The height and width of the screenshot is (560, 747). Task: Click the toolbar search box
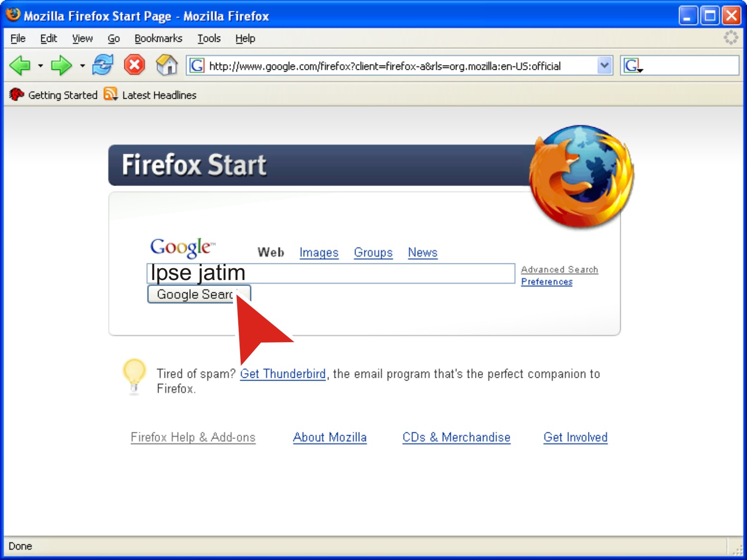tap(680, 65)
